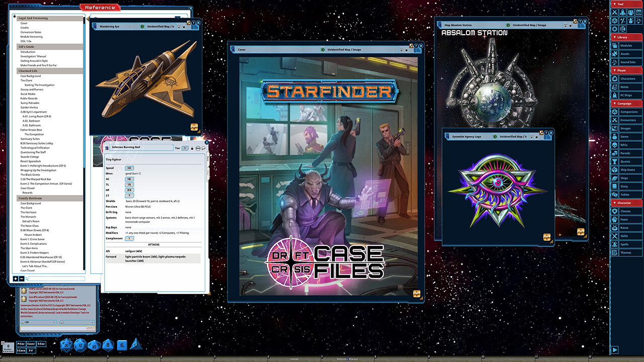Toggle the F-F modifier button
Screen dimensions: 644x362
pyautogui.click(x=31, y=350)
